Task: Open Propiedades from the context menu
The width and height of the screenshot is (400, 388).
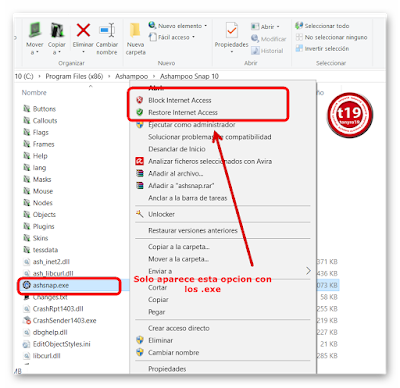Action: coord(167,369)
